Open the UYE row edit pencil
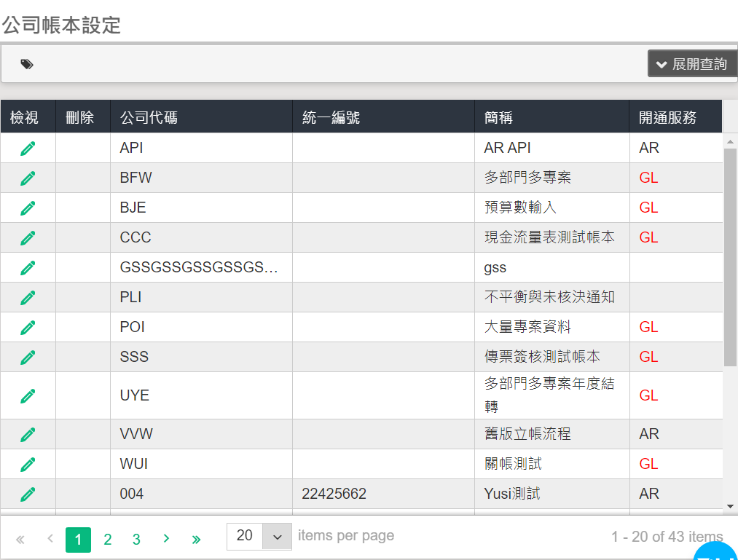738x560 pixels. pyautogui.click(x=28, y=395)
